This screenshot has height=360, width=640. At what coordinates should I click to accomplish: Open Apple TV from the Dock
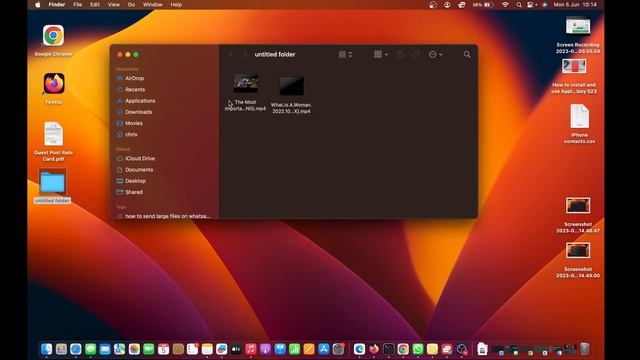[236, 349]
